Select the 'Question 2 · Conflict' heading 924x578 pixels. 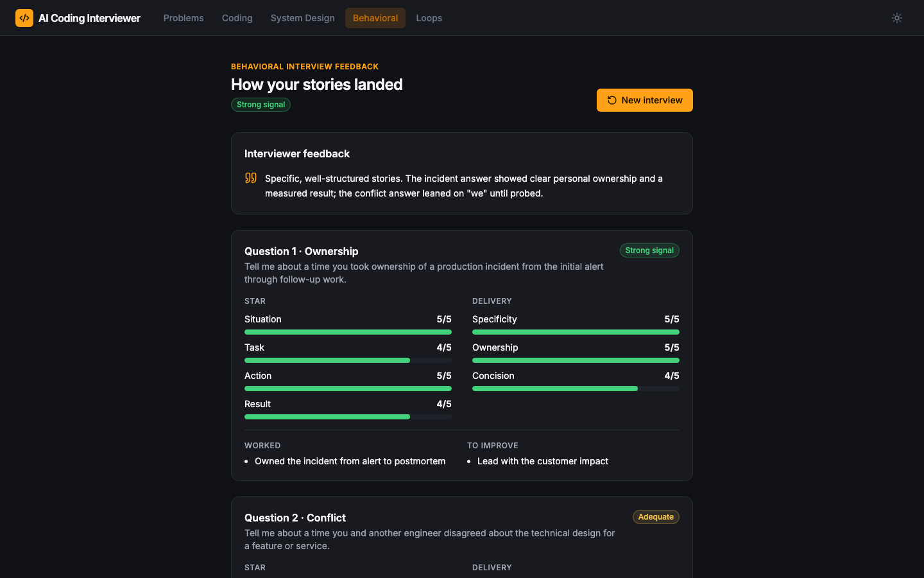tap(295, 518)
